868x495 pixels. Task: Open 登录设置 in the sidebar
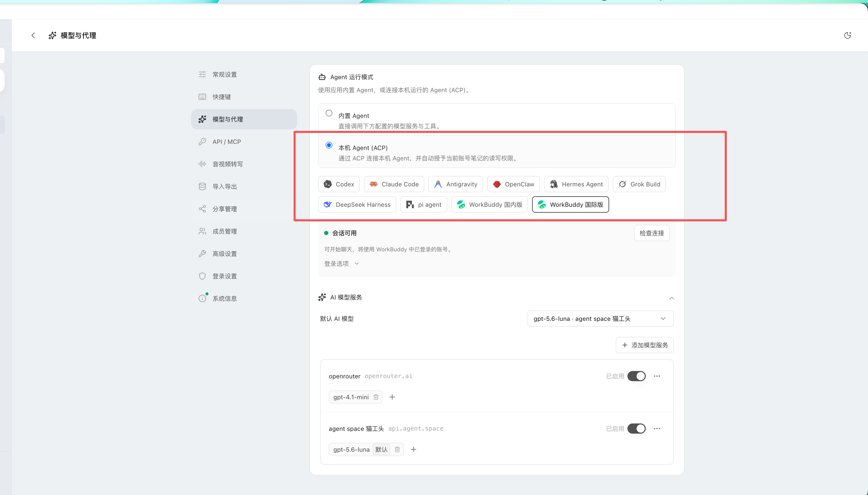(x=244, y=276)
